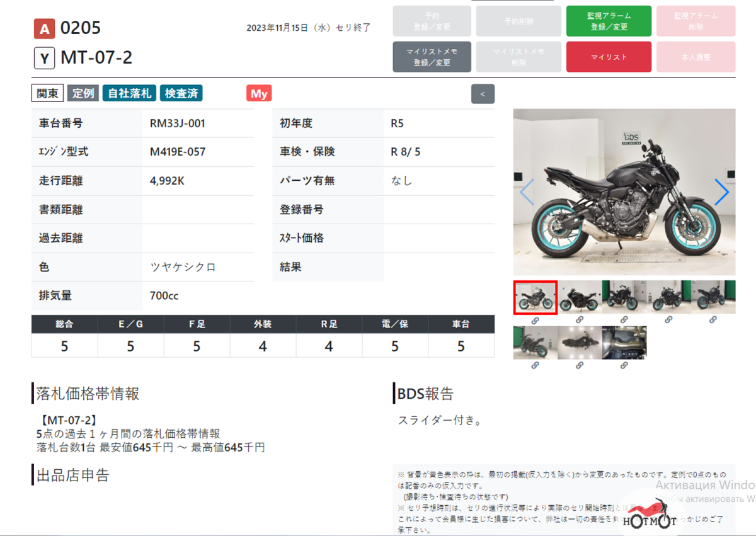
Task: Click the auction date 2023年11月15日 text
Action: pyautogui.click(x=309, y=28)
